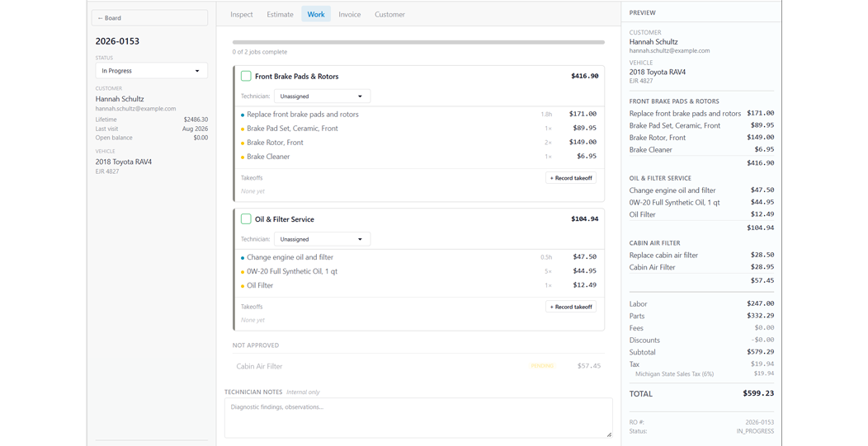Open the Estimate tab

click(x=280, y=14)
